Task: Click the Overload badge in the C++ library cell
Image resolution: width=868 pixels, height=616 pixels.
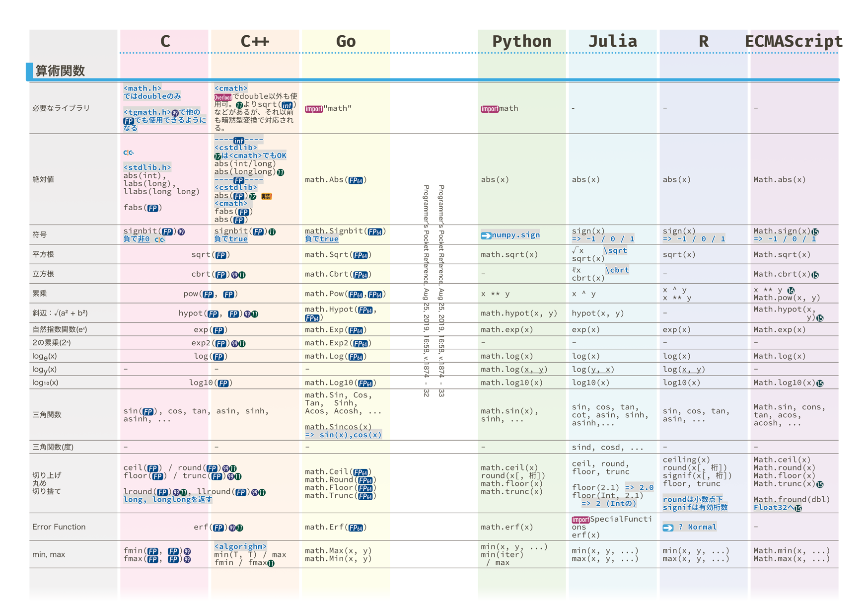Action: (x=223, y=97)
